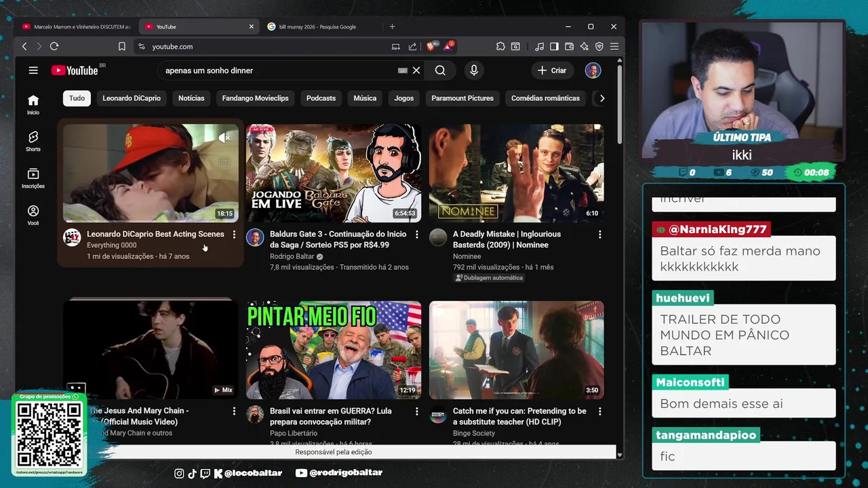Open Papo Libertário channel link
The height and width of the screenshot is (488, 868).
[x=293, y=433]
